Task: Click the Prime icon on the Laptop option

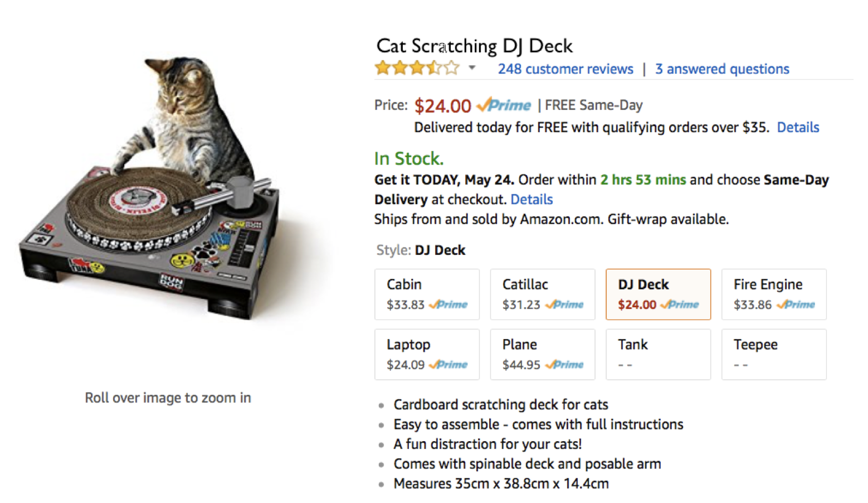Action: click(x=449, y=365)
